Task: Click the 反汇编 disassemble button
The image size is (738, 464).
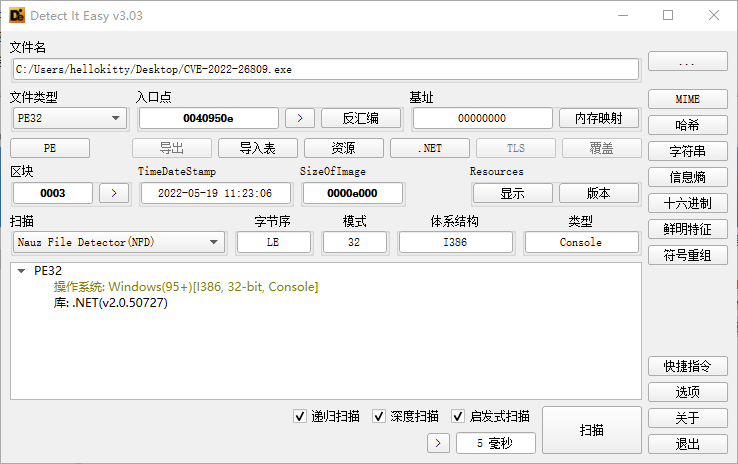Action: (360, 118)
